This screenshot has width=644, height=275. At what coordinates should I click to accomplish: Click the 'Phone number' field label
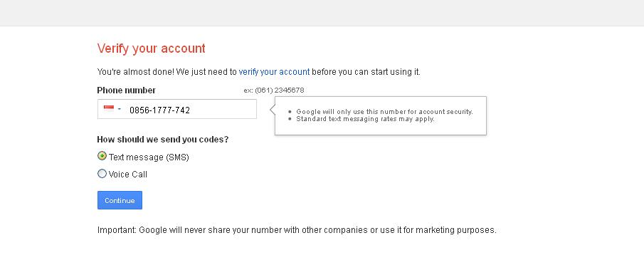[127, 90]
